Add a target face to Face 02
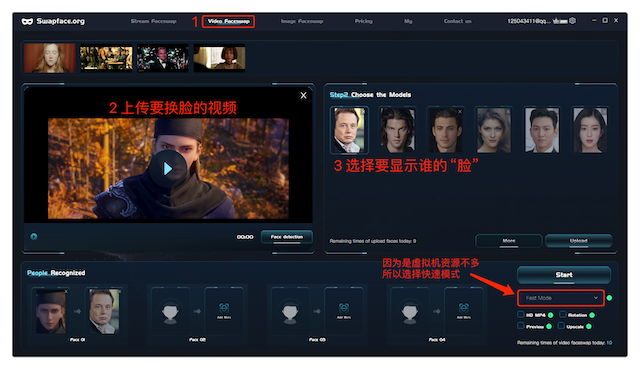The height and width of the screenshot is (369, 640). [224, 311]
